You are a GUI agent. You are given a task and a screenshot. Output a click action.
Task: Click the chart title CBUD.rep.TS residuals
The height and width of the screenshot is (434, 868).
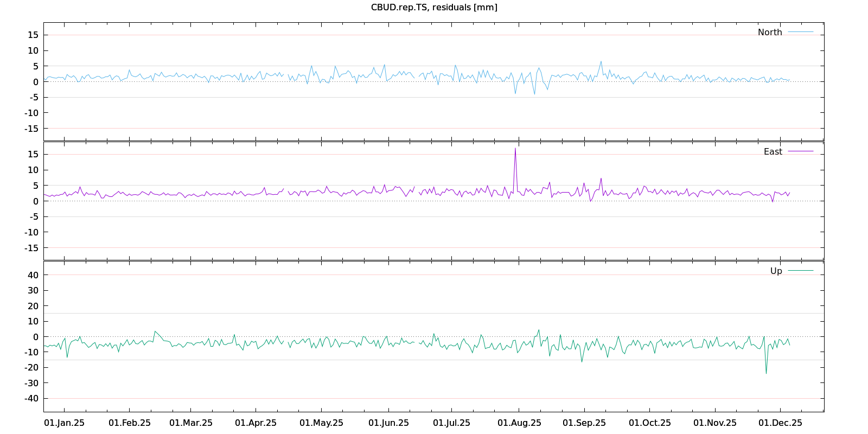click(434, 8)
